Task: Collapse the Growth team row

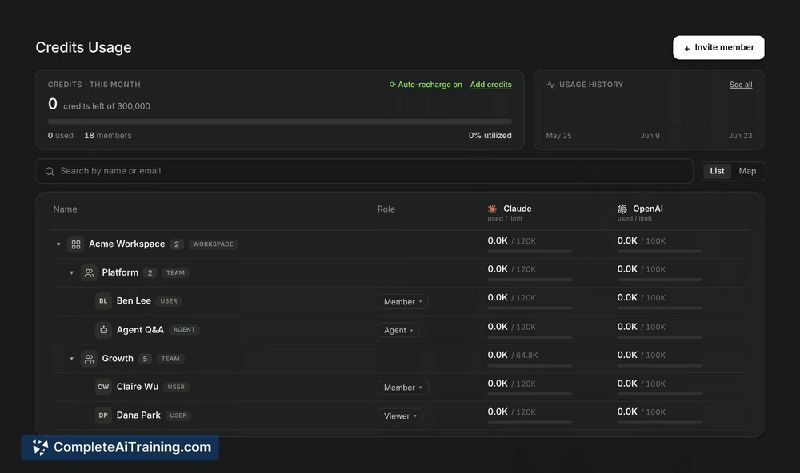Action: pos(71,359)
